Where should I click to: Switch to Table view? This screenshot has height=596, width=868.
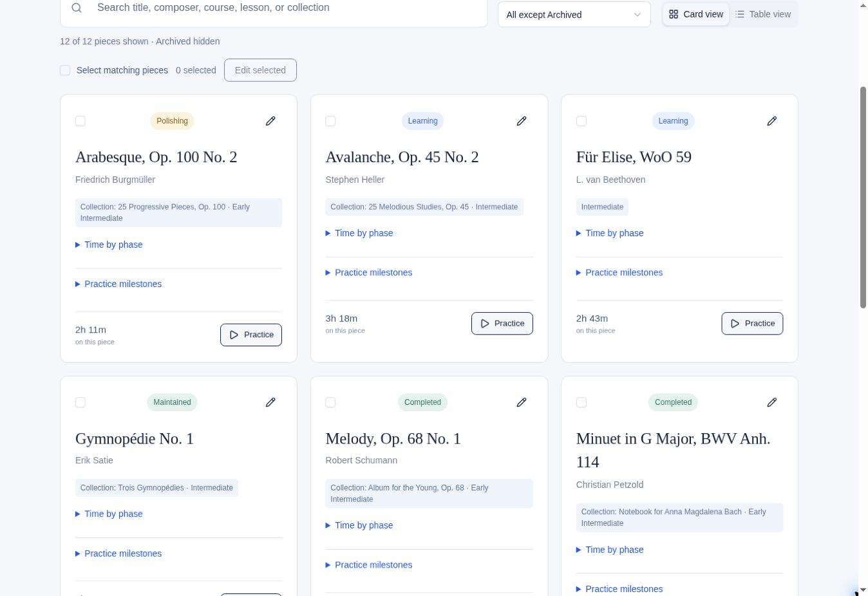pos(763,14)
